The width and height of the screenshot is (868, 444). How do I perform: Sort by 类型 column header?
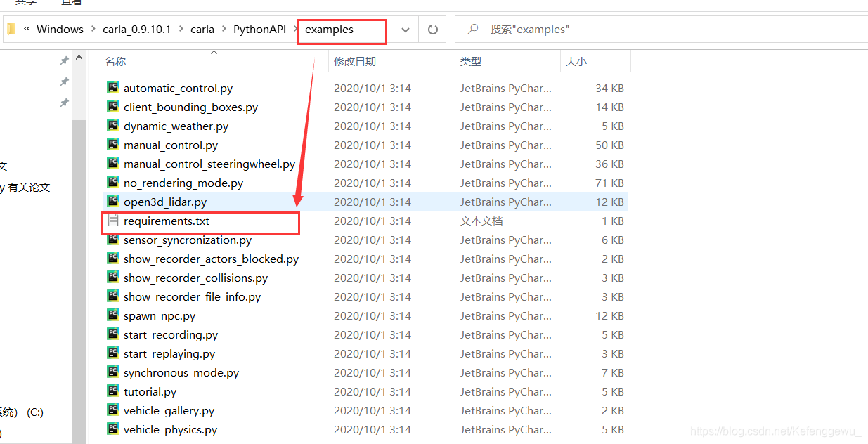click(471, 62)
